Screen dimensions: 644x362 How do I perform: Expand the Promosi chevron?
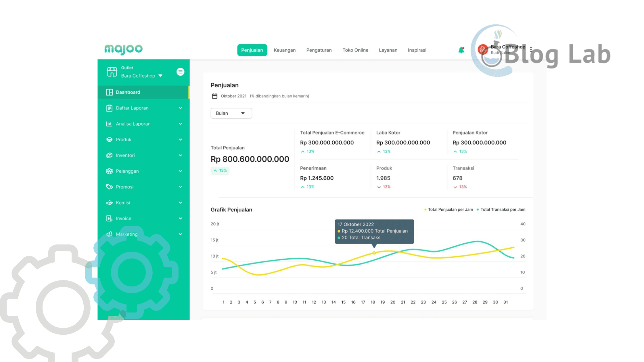tap(180, 187)
